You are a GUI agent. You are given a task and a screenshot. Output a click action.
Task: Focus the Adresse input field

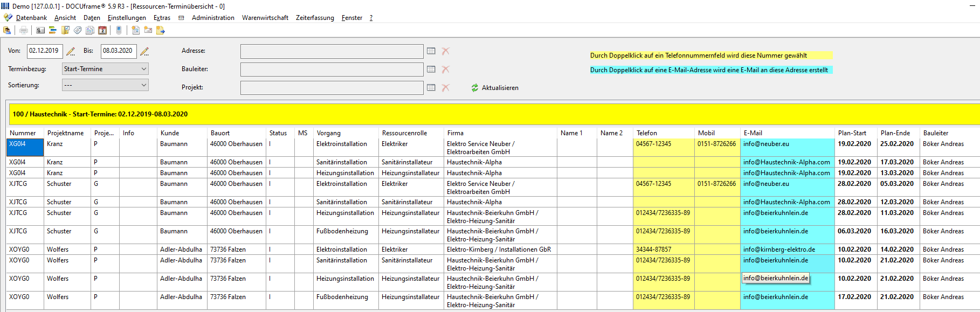pos(332,51)
